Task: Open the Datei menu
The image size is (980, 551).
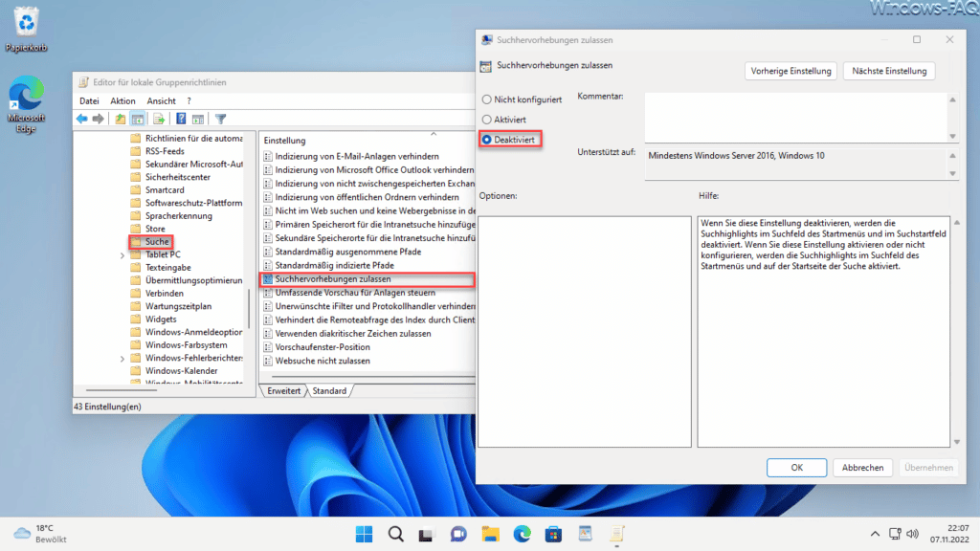Action: click(89, 100)
